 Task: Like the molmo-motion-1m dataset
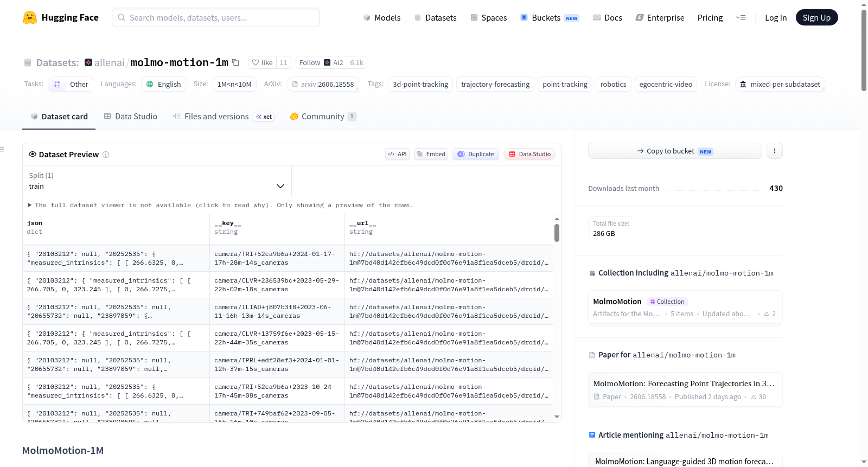pyautogui.click(x=263, y=62)
